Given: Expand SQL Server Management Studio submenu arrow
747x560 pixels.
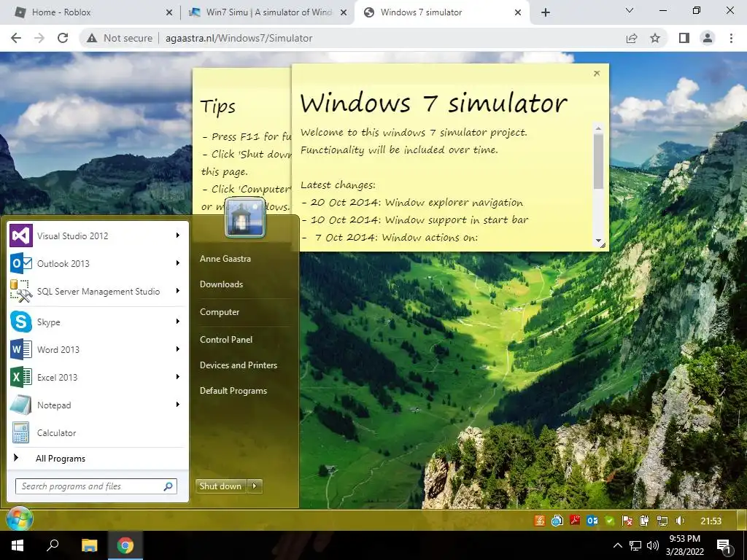Looking at the screenshot, I should click(178, 290).
